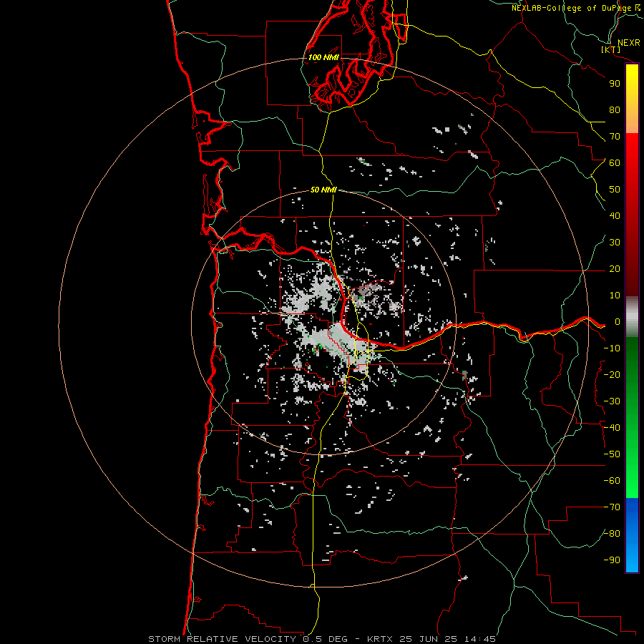Select the 60 value on velocity scale
644x644 pixels.
pyautogui.click(x=615, y=163)
